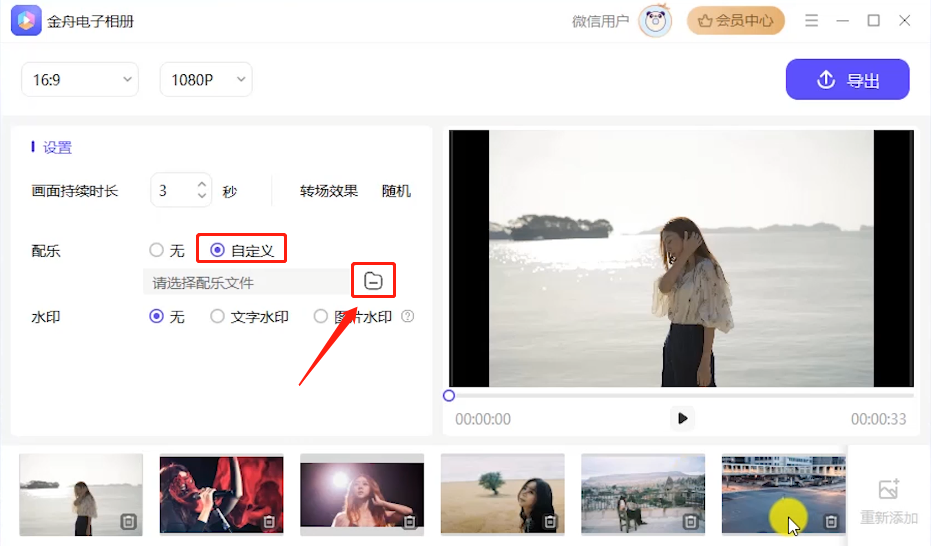931x546 pixels.
Task: Expand the 16:9 aspect ratio dropdown
Action: coord(80,80)
